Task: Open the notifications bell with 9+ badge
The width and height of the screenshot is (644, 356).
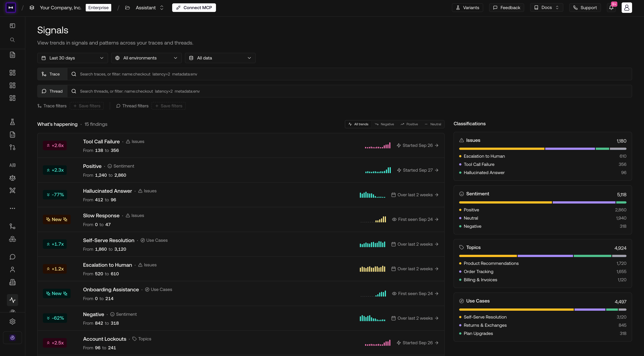Action: 611,7
